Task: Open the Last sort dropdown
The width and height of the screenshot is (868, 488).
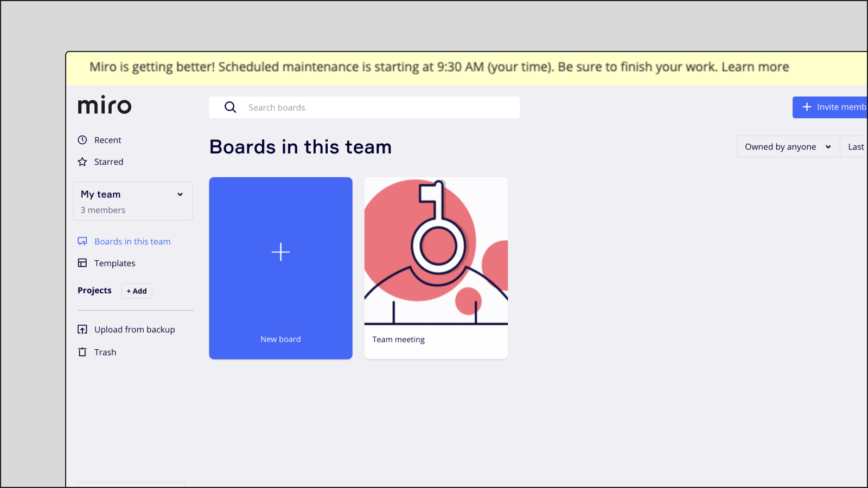Action: pyautogui.click(x=856, y=147)
